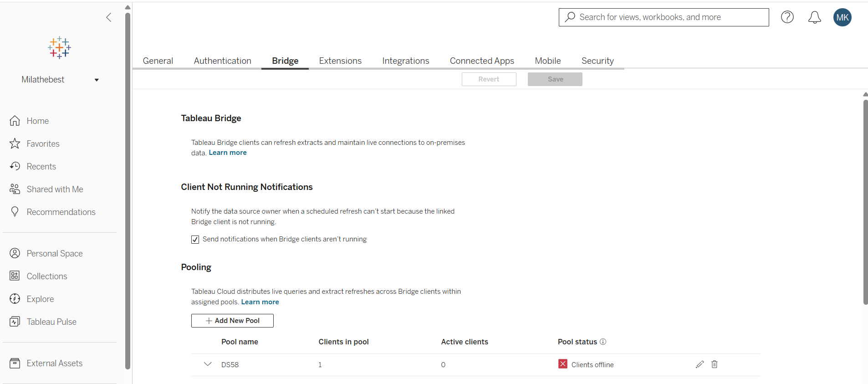Open notifications bell
The width and height of the screenshot is (868, 384).
pos(815,17)
